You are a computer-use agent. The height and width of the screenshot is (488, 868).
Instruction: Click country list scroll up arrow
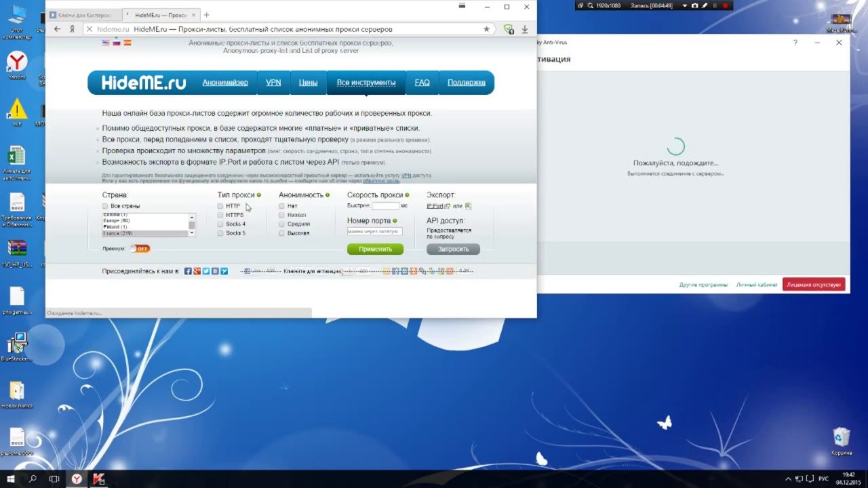192,216
